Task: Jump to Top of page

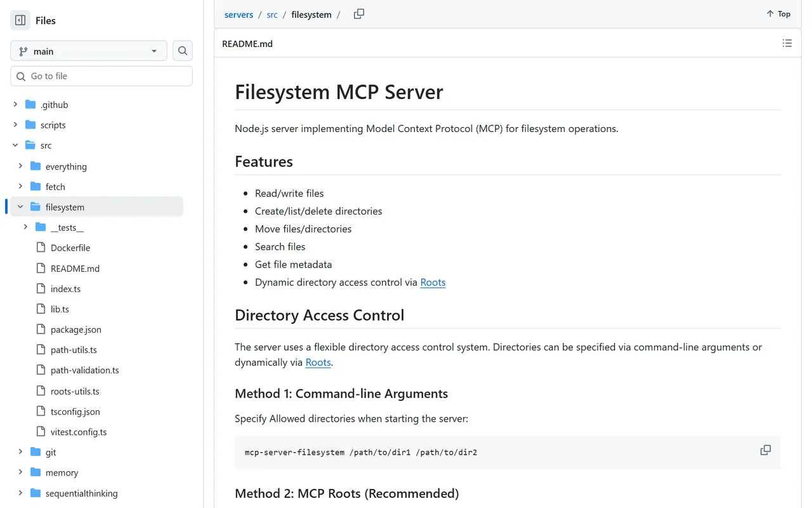Action: point(778,14)
